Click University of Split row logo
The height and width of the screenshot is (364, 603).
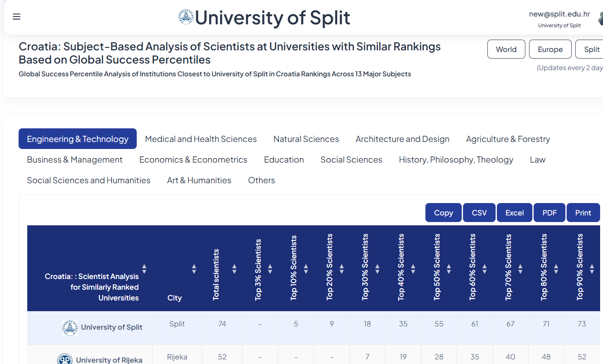[x=70, y=328]
